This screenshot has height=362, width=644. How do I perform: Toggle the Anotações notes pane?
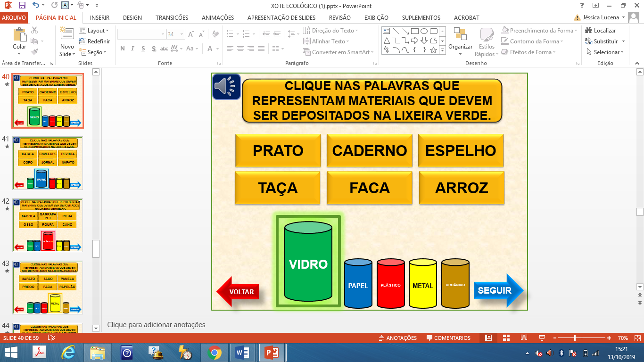(398, 338)
